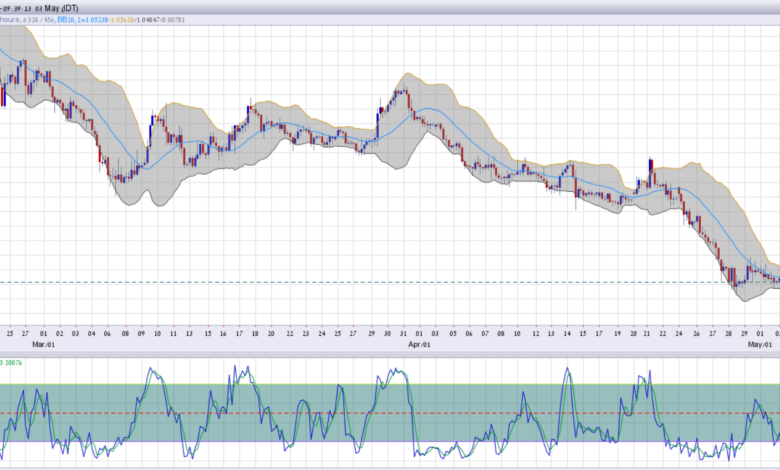Click the date label 21 in the April section
Viewport: 780px width, 470px height.
647,334
